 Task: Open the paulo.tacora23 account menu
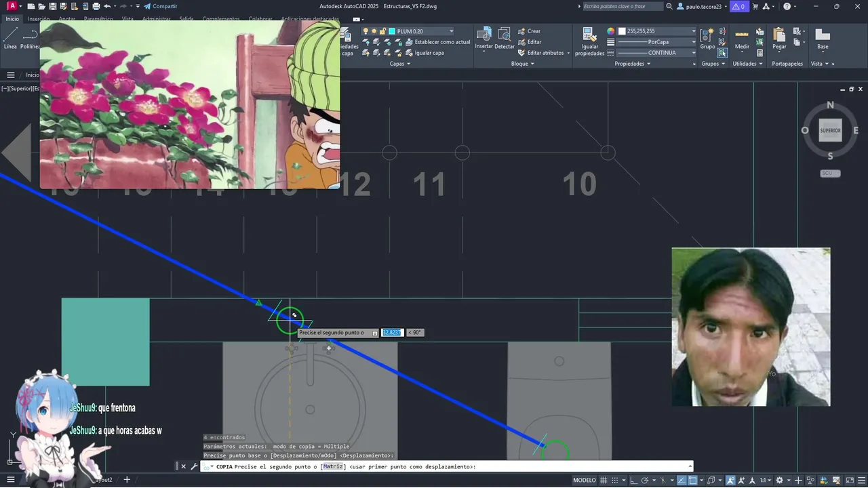tap(703, 6)
